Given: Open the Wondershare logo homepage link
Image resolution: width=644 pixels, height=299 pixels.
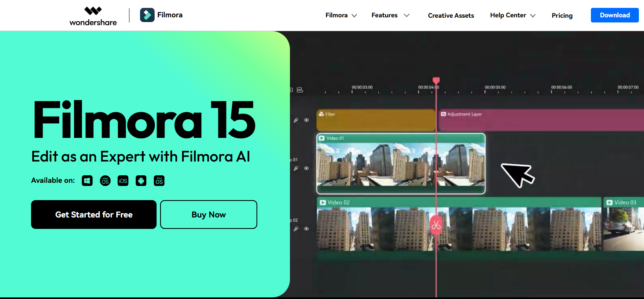Looking at the screenshot, I should [93, 16].
